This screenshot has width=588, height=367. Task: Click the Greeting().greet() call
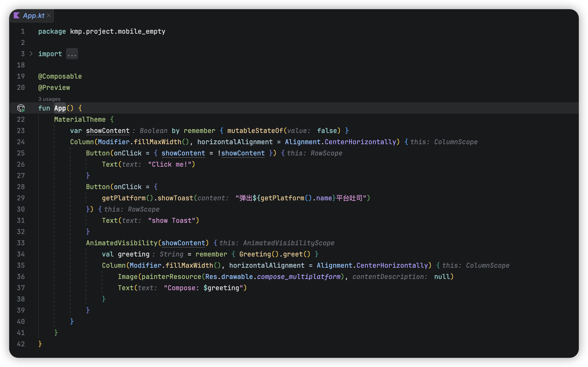(275, 254)
